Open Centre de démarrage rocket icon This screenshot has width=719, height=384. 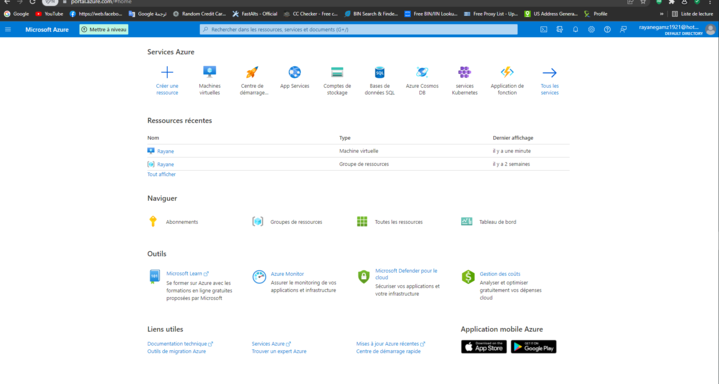click(252, 72)
